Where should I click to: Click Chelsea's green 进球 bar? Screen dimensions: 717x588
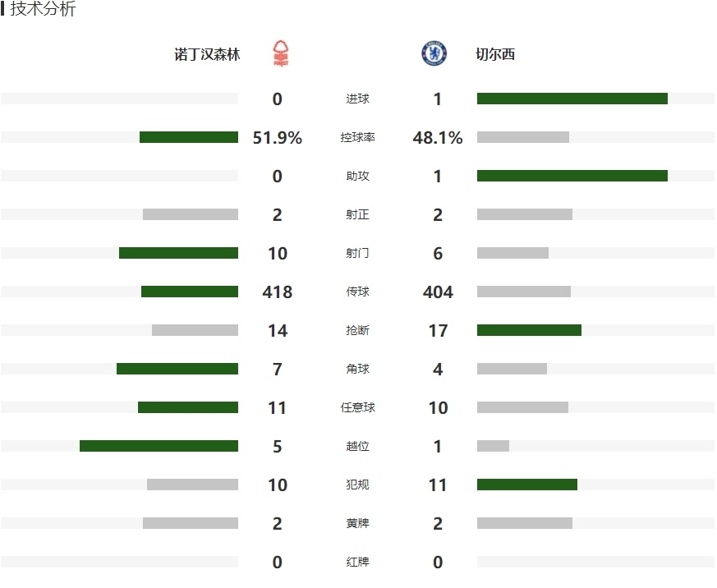[x=572, y=99]
